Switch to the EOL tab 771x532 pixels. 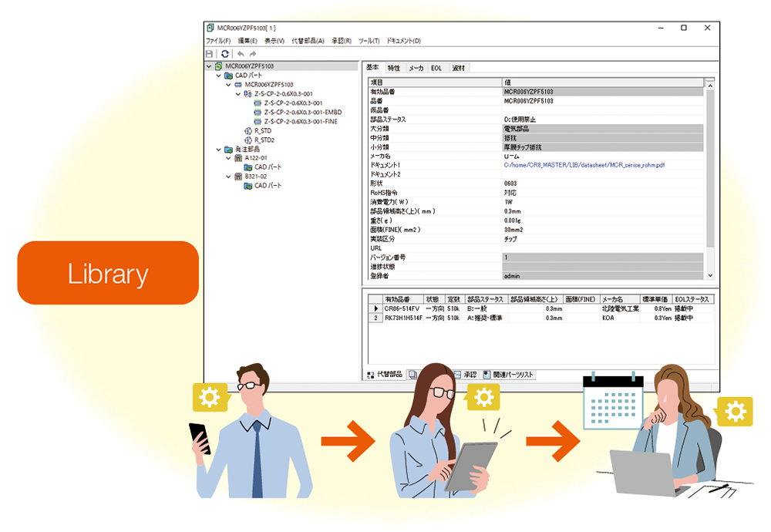click(x=436, y=68)
